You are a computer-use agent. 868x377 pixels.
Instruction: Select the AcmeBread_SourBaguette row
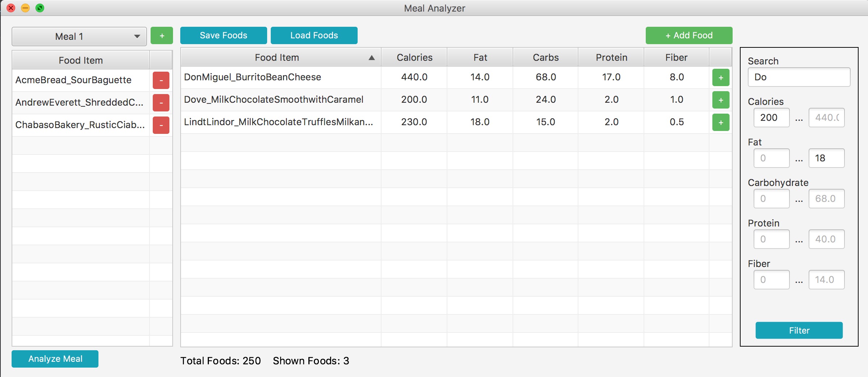click(x=92, y=80)
